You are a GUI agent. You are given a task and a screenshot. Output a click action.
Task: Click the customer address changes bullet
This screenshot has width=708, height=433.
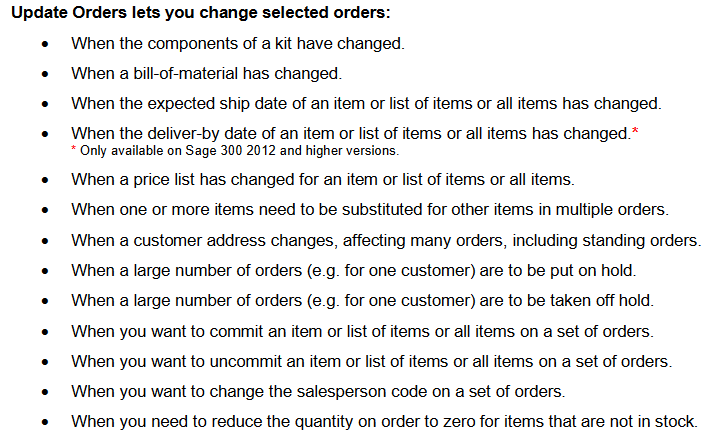click(386, 241)
